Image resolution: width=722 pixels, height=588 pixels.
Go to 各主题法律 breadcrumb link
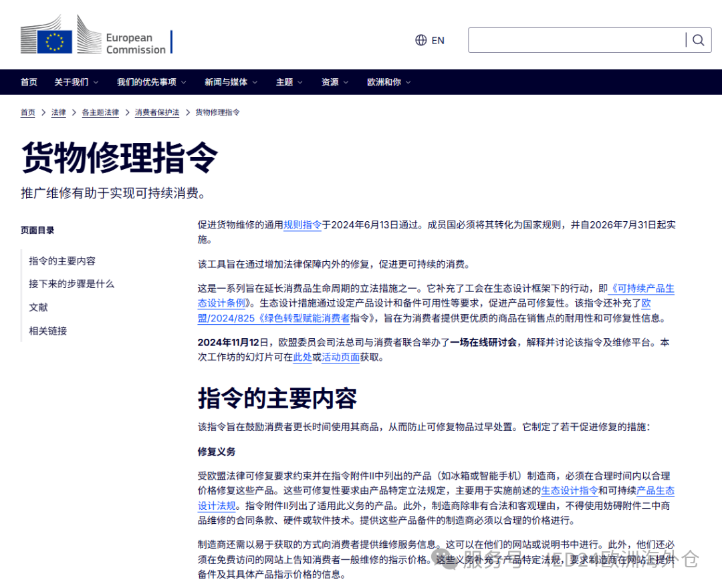tap(100, 112)
